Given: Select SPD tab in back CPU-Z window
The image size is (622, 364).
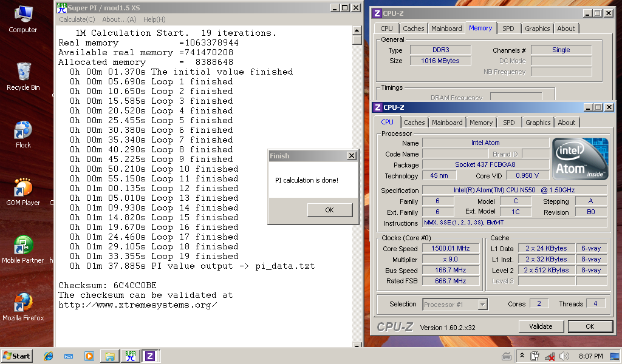Looking at the screenshot, I should tap(508, 29).
